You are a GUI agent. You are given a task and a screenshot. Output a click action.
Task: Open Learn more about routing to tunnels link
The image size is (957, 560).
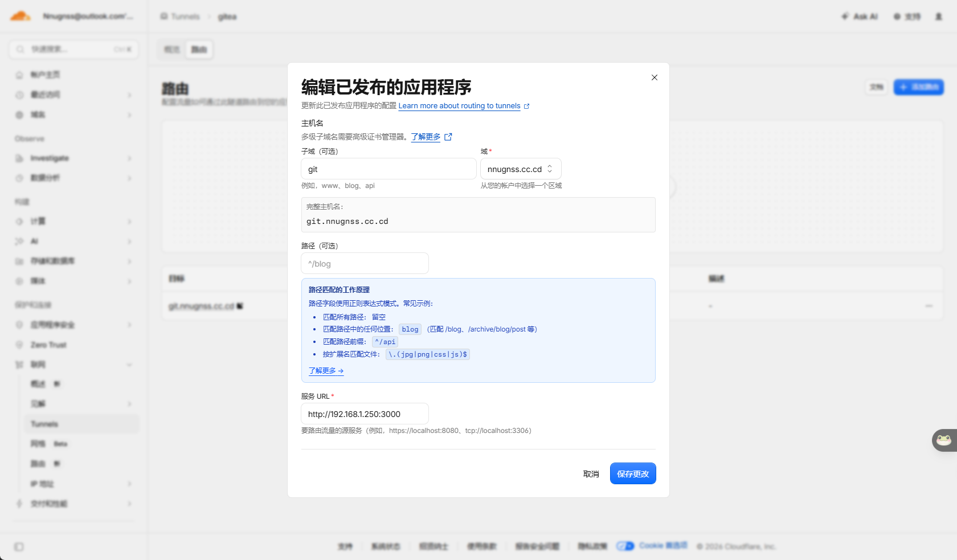click(459, 106)
